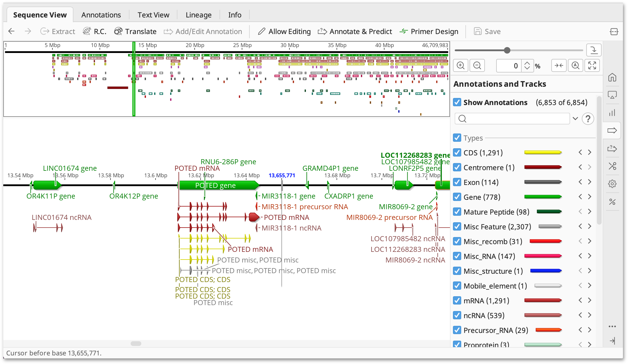The height and width of the screenshot is (364, 628).
Task: Click the yellow CDS color swatch
Action: [x=543, y=152]
